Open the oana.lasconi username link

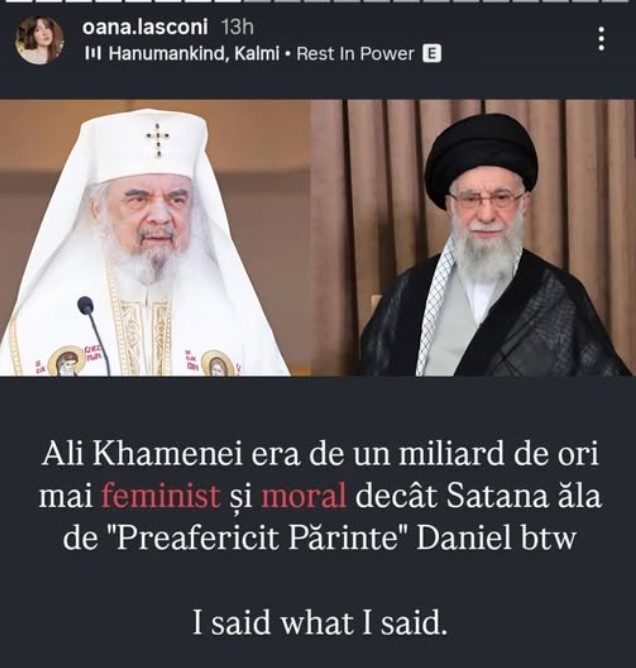[145, 28]
